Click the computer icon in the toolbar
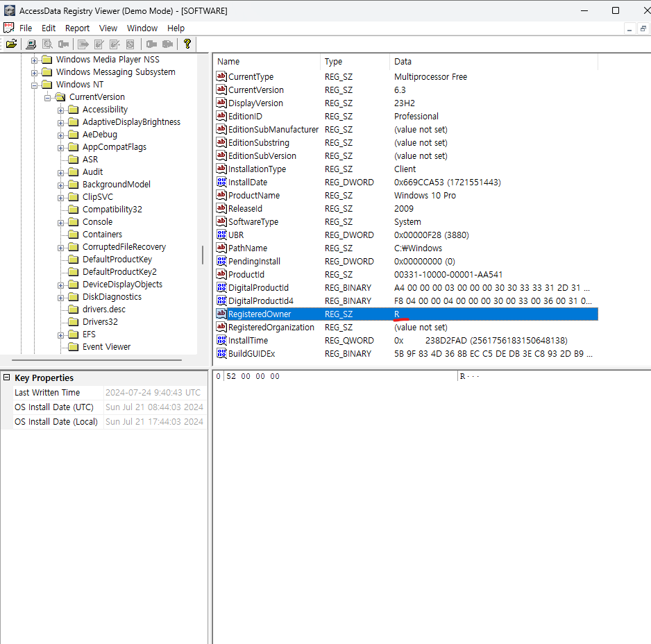Image resolution: width=651 pixels, height=644 pixels. (x=31, y=44)
